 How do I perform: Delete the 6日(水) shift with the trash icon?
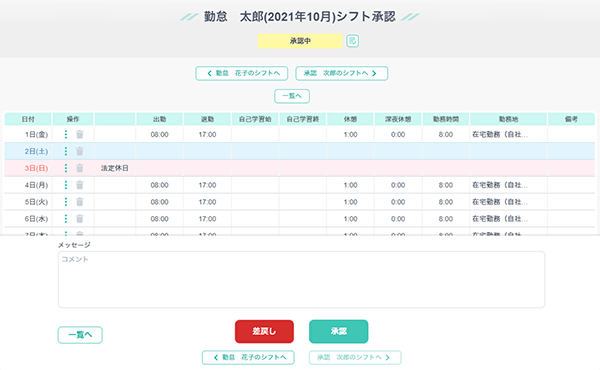point(80,218)
